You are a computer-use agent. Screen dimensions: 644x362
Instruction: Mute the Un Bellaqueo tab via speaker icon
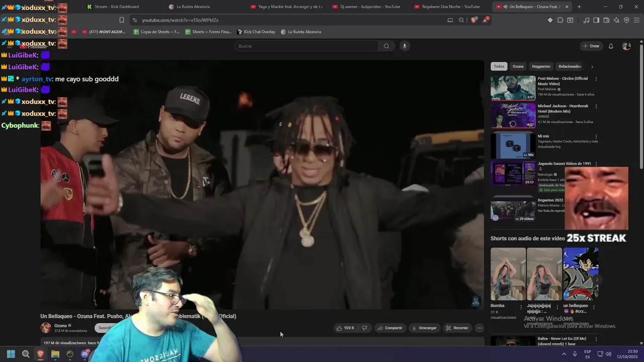tap(505, 7)
